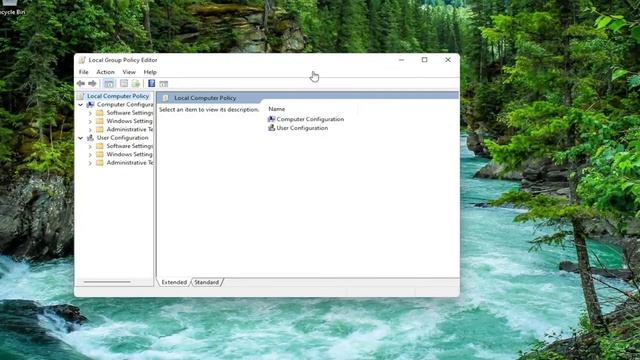Click the Forward arrow toolbar icon

[x=93, y=84]
